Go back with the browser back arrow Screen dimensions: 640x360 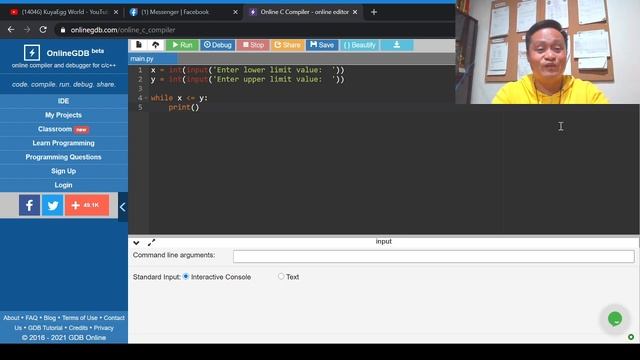pyautogui.click(x=11, y=29)
